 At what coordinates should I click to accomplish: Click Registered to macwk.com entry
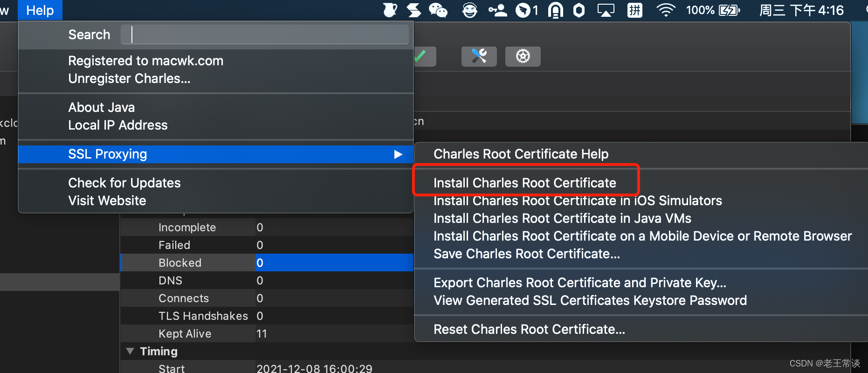[145, 61]
